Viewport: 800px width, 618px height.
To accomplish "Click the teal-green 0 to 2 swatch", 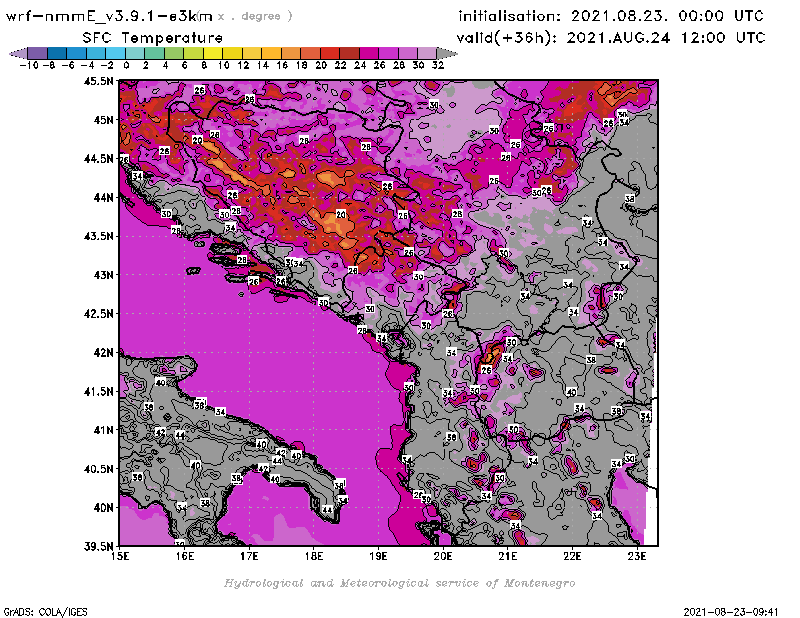I will pyautogui.click(x=135, y=53).
